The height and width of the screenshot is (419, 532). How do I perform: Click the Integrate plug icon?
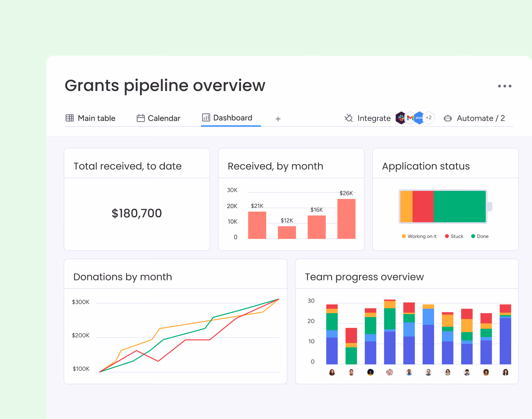pos(349,118)
